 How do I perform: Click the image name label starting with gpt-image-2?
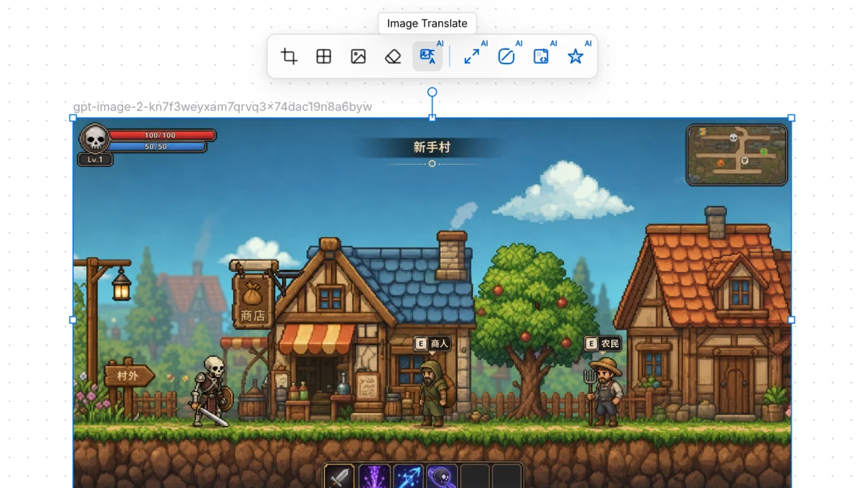(223, 107)
